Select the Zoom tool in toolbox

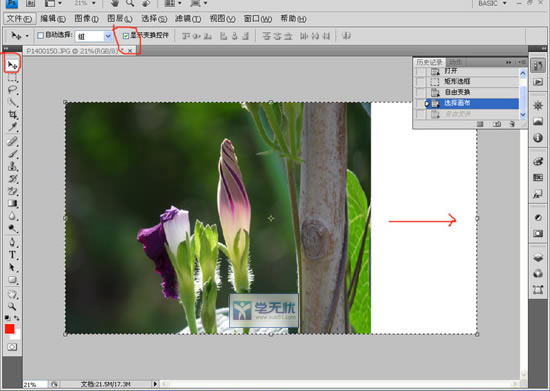click(x=12, y=306)
